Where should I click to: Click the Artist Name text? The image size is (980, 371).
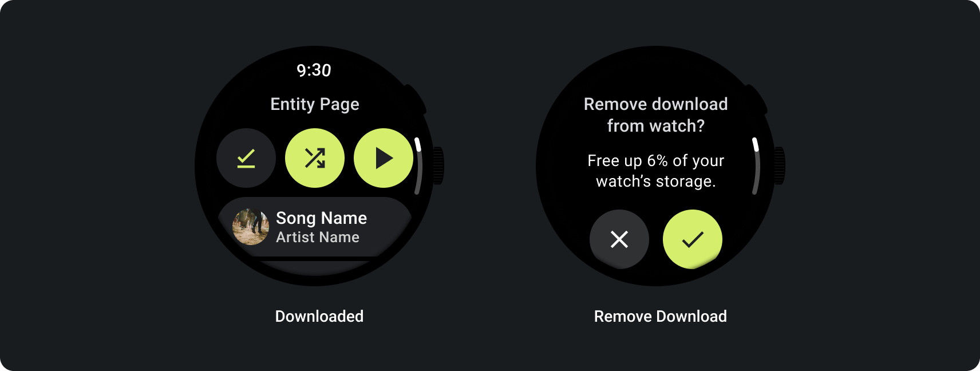318,237
